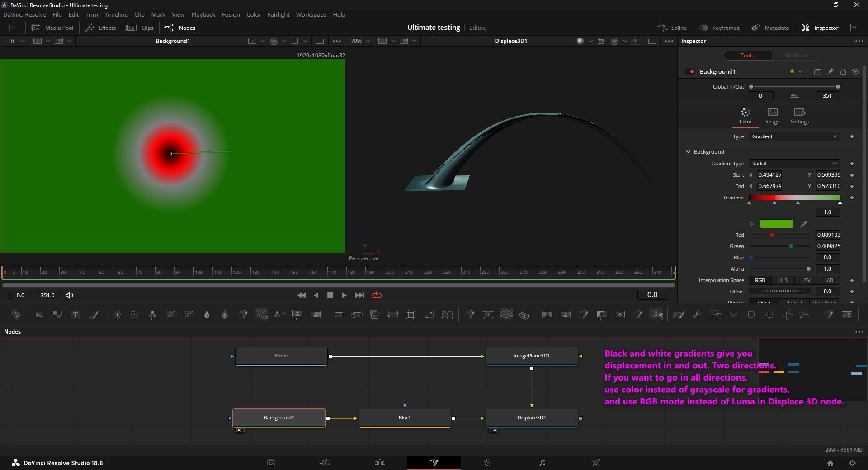This screenshot has height=470, width=868.
Task: Toggle keyframe for Interpolation Space
Action: click(x=852, y=280)
